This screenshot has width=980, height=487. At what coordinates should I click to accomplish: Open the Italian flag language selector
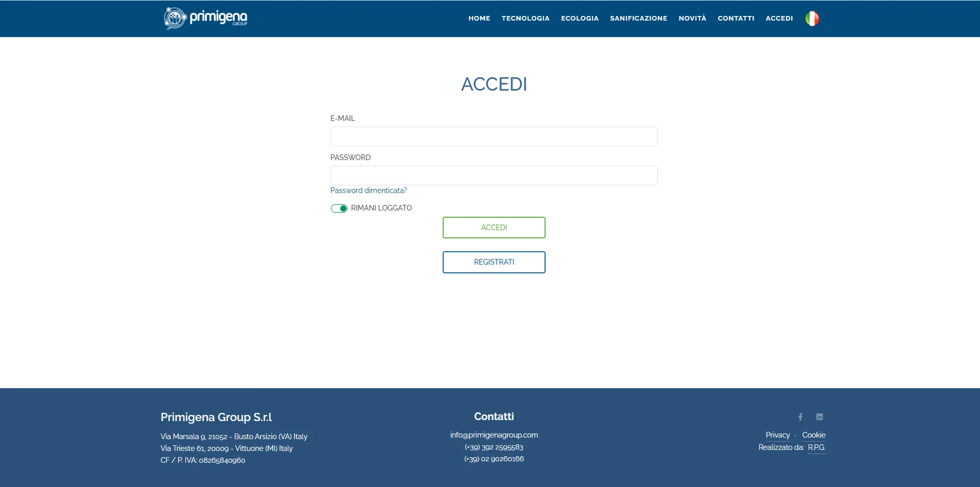coord(812,19)
